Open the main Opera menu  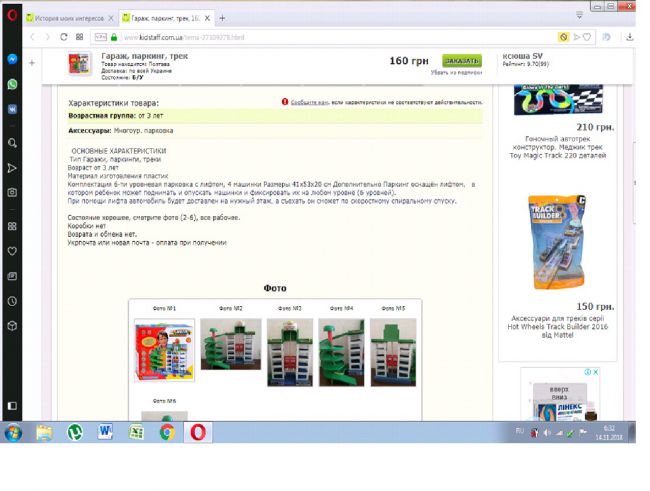pos(10,17)
